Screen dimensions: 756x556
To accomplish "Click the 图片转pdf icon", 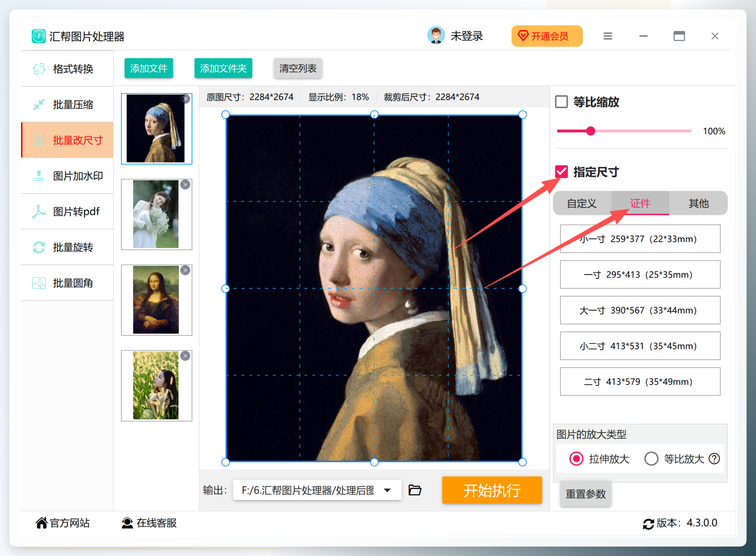I will click(39, 211).
